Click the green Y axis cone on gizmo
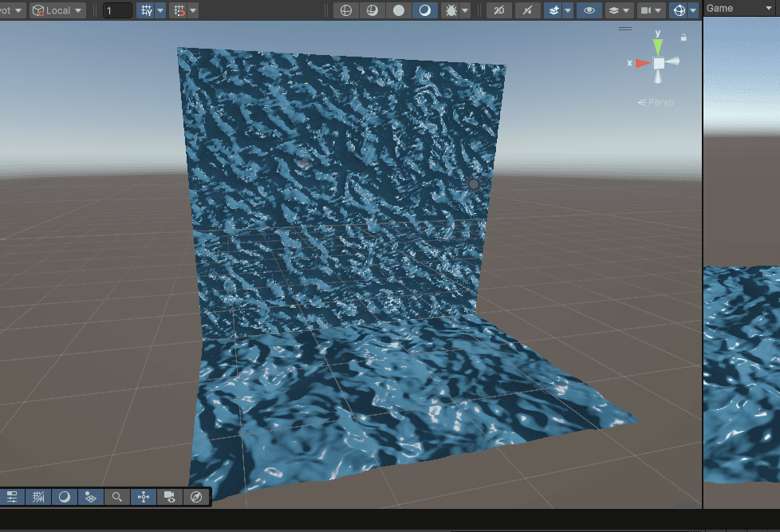 (x=658, y=47)
